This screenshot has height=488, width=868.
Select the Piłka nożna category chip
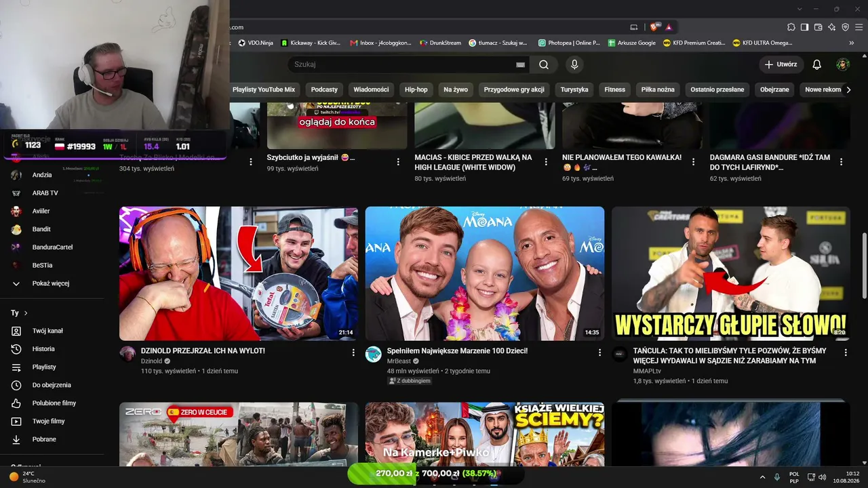[x=658, y=89]
